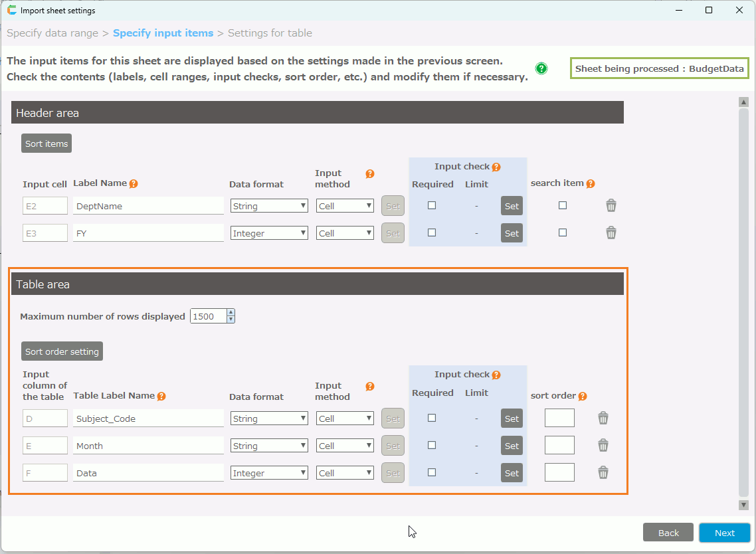Open Data format dropdown for Data row

[x=269, y=473]
